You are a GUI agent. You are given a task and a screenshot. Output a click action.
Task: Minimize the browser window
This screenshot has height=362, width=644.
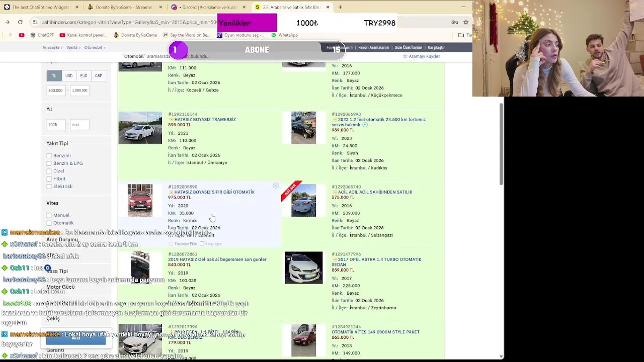tap(463, 7)
